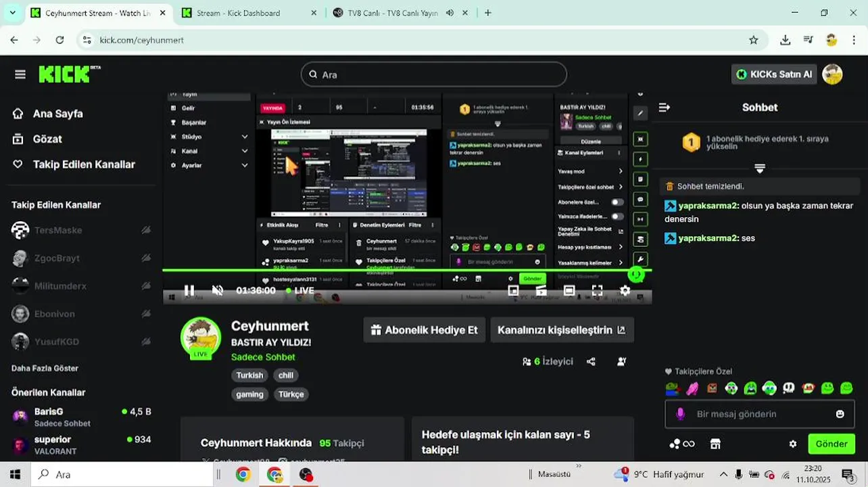Collapse the Sohbet chat panel
The height and width of the screenshot is (487, 868).
[665, 107]
